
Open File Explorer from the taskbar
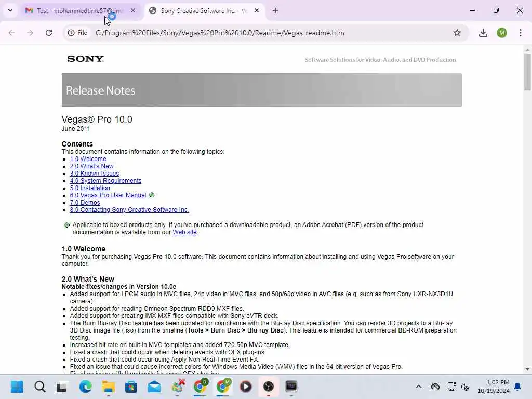tap(108, 387)
